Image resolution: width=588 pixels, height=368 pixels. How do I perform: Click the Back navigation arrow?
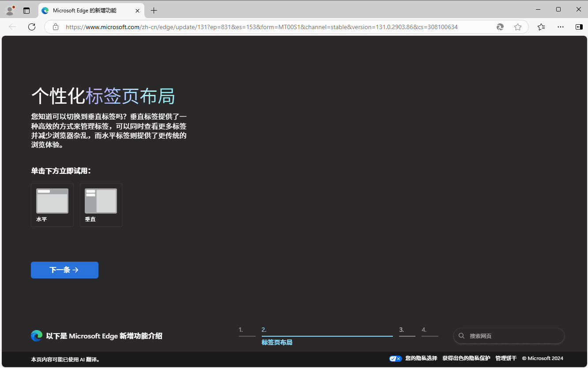pos(12,27)
